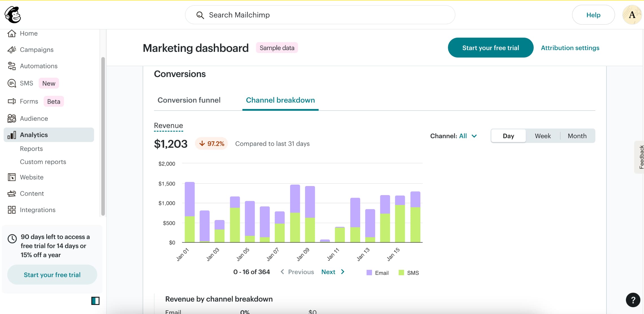Click the down arrow in 97.2% badge
This screenshot has width=644, height=314.
[x=202, y=144]
